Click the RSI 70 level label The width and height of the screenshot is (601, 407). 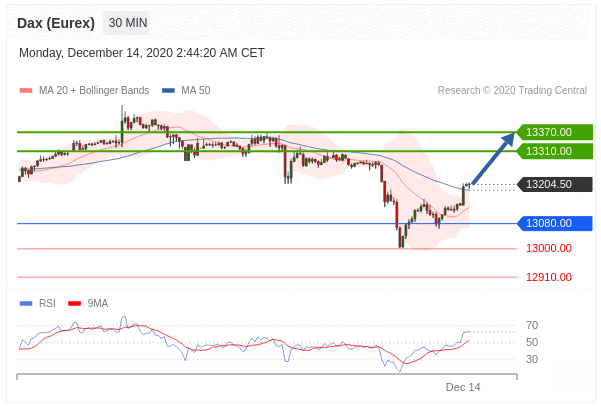(532, 325)
